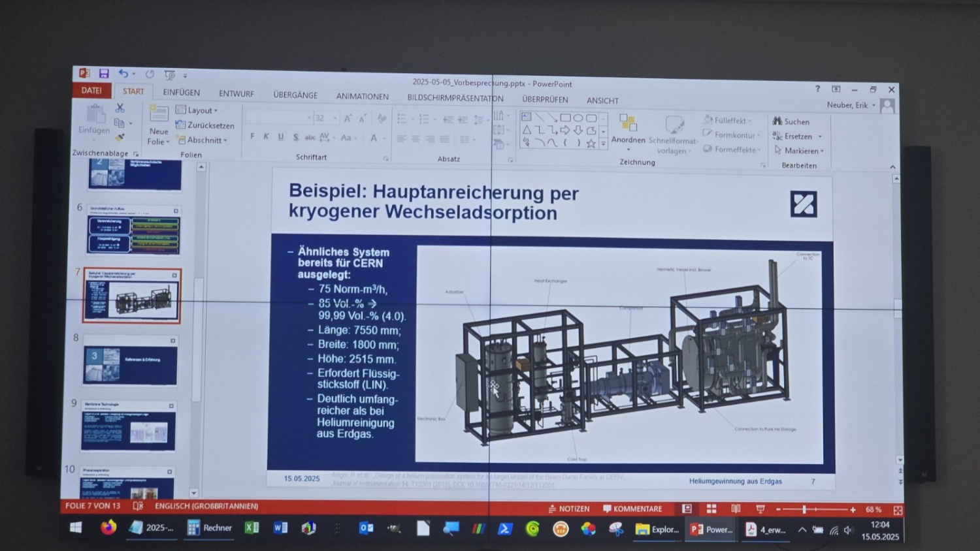Click the Suchen button
The width and height of the screenshot is (980, 551).
(791, 121)
